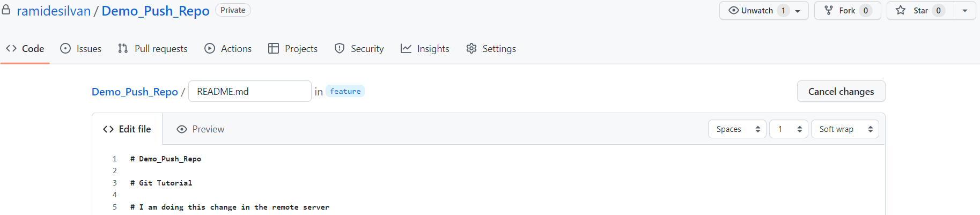Click the Issues circle icon
This screenshot has height=215, width=980.
pyautogui.click(x=65, y=49)
